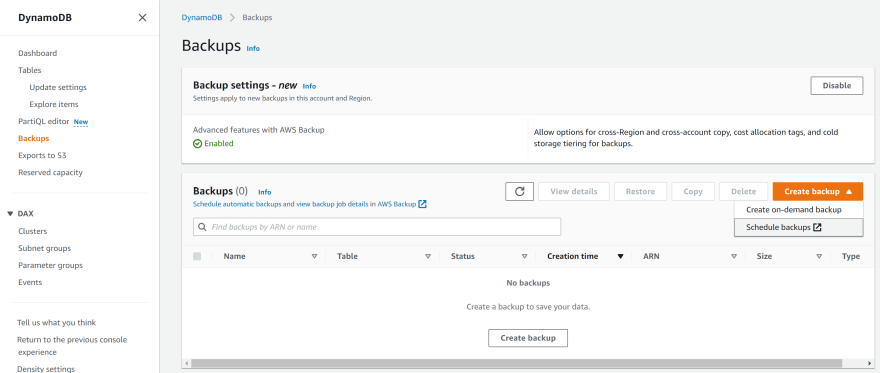Toggle the Create backup dropdown button

click(818, 191)
